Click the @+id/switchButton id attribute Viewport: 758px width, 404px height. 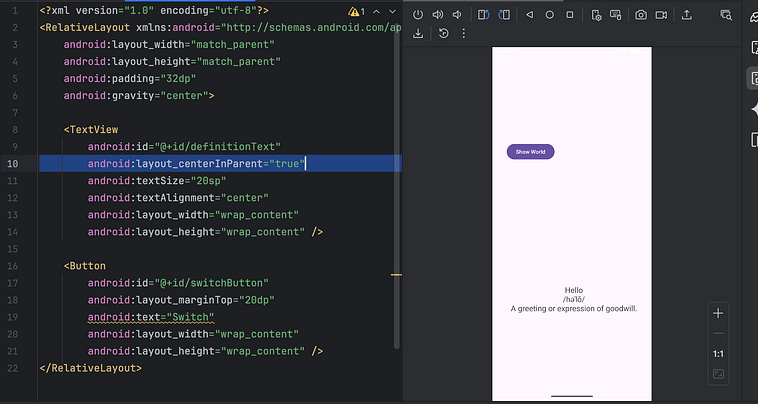[x=178, y=283]
